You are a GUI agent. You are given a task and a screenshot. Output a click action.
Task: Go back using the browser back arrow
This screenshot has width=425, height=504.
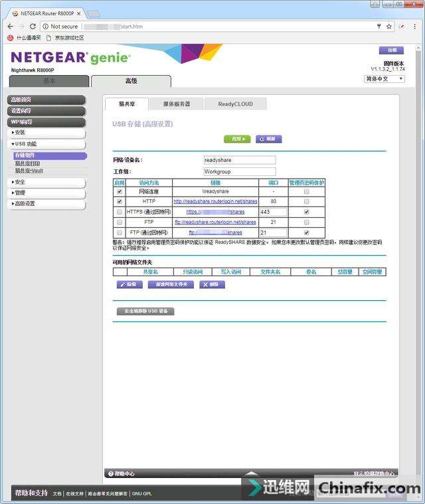tap(11, 27)
